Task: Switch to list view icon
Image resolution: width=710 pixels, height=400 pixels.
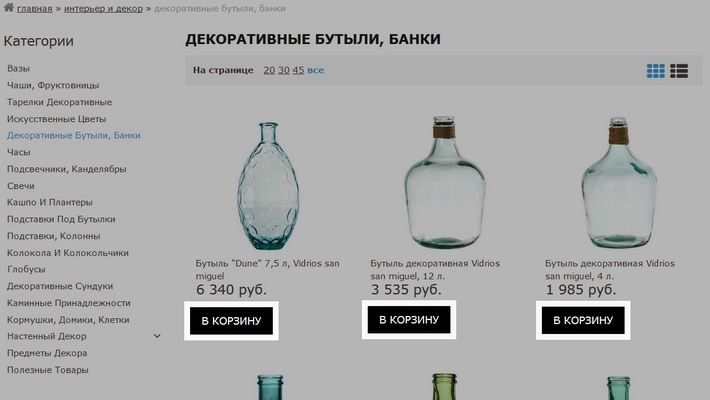Action: (x=679, y=71)
